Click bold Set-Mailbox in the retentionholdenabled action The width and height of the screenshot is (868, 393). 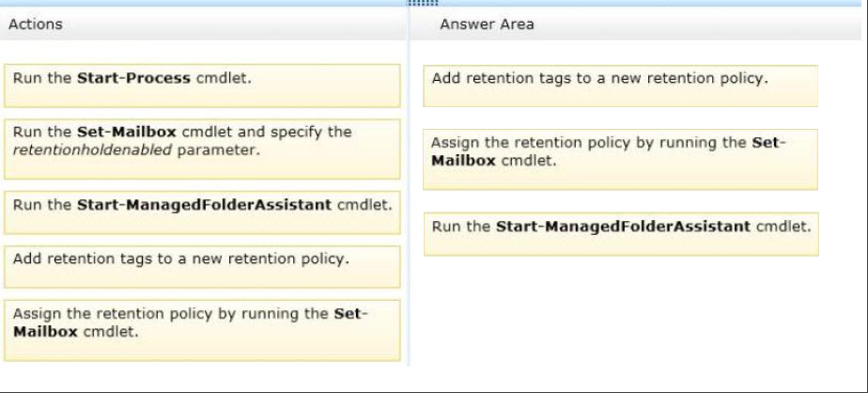126,132
